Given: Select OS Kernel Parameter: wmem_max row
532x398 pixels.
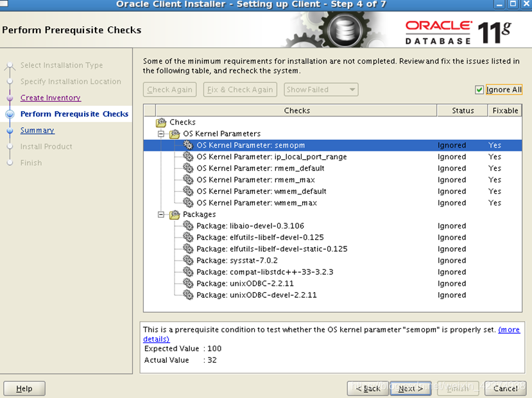Looking at the screenshot, I should (332, 203).
